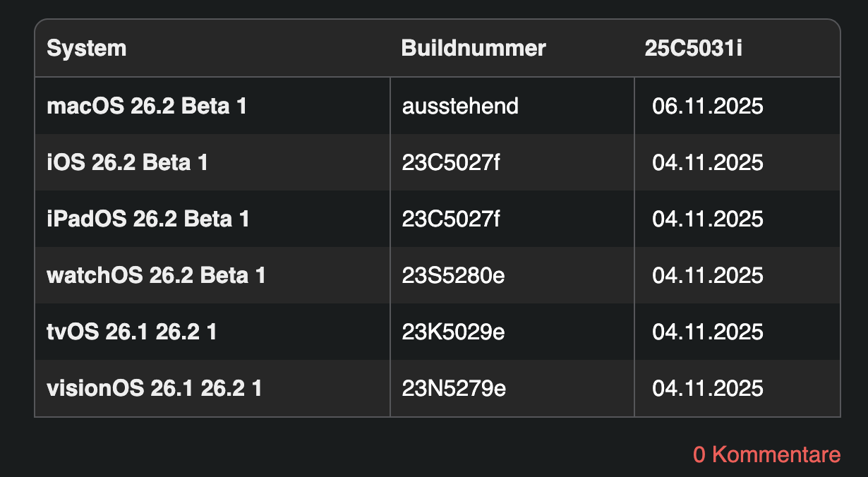This screenshot has height=477, width=868.
Task: Click the date in the watchOS row
Action: click(x=708, y=275)
